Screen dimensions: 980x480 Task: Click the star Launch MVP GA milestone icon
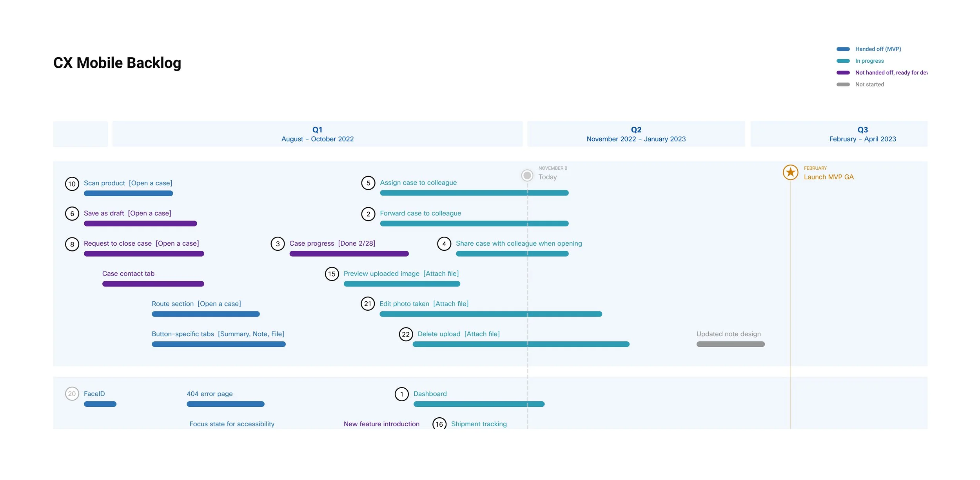(x=790, y=172)
